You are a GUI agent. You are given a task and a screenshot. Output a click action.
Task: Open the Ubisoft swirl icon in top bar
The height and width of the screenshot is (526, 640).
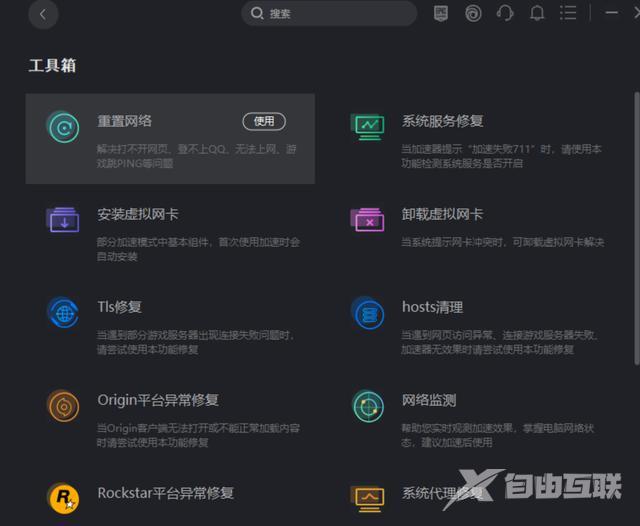pos(473,13)
